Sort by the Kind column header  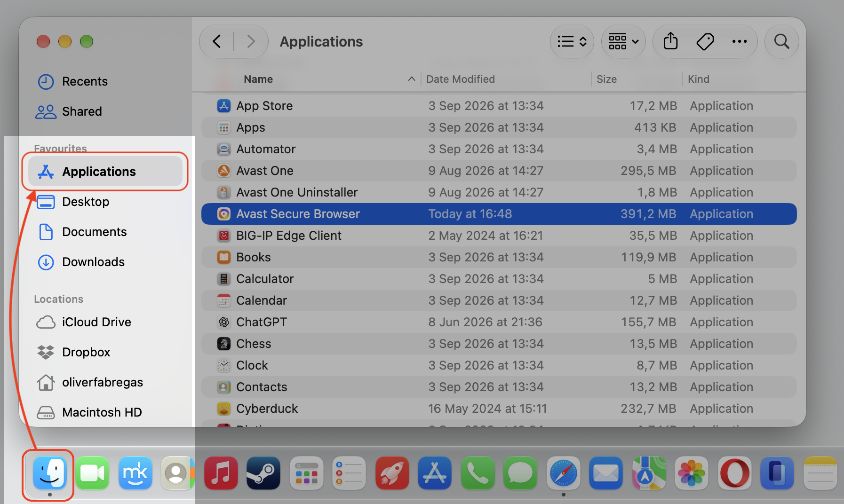point(698,79)
